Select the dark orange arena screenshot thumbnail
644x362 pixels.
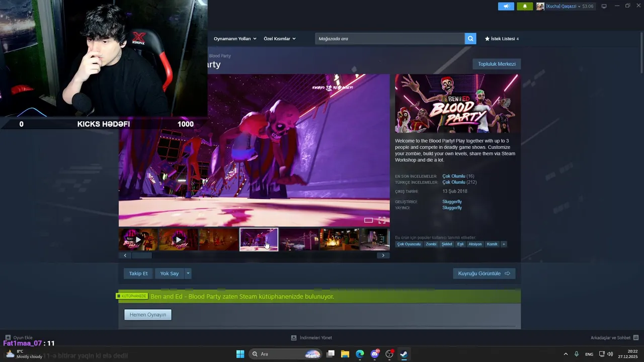coord(218,240)
